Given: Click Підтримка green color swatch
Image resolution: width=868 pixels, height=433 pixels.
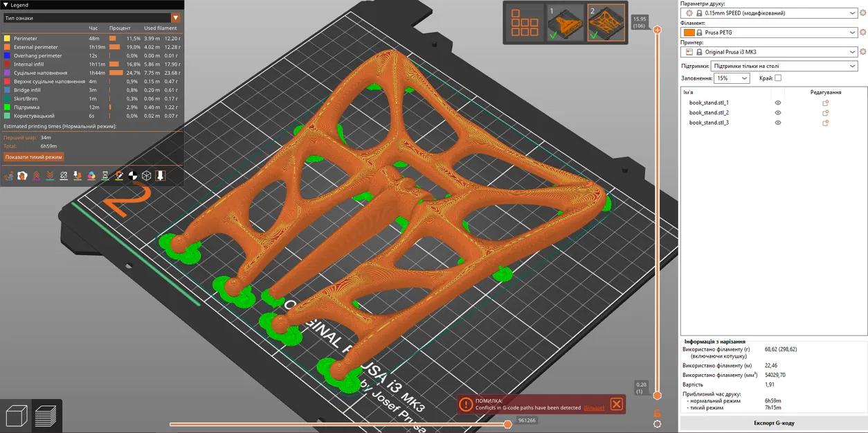Looking at the screenshot, I should (x=7, y=107).
